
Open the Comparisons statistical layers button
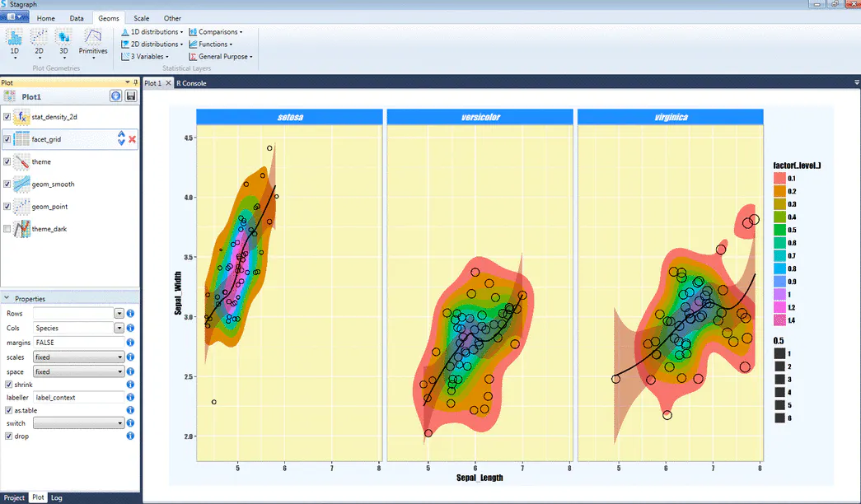click(x=216, y=32)
